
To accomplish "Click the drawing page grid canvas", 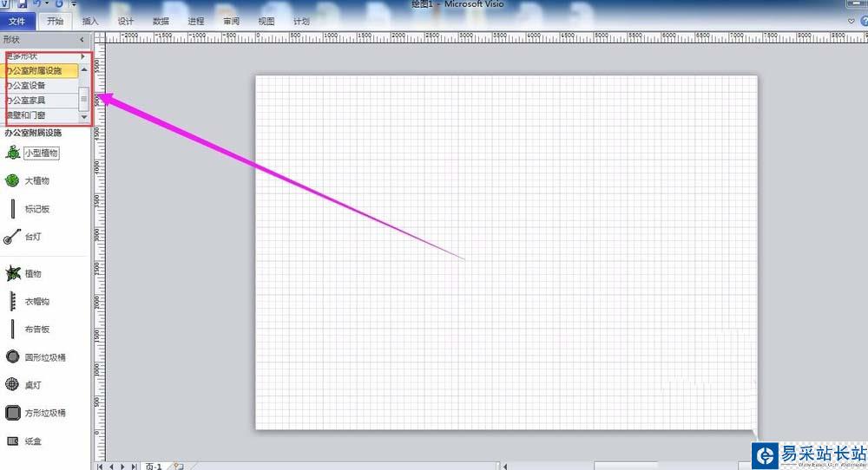I will (x=506, y=252).
